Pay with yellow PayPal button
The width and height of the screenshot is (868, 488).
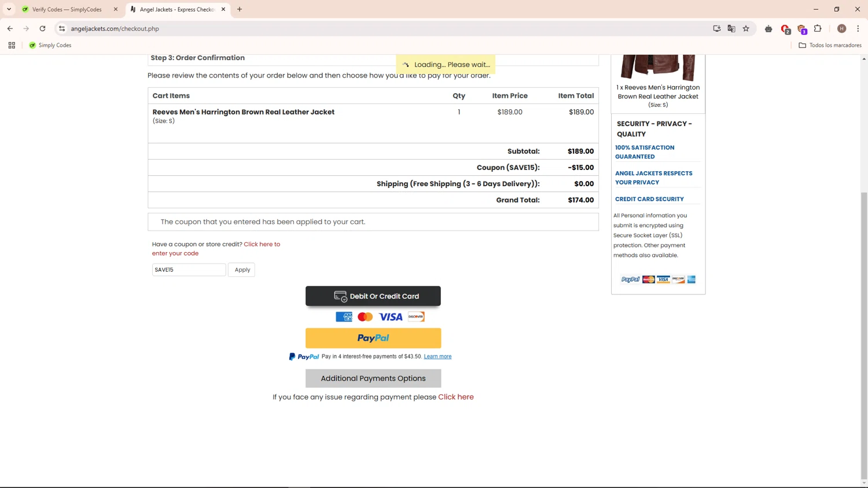(373, 338)
